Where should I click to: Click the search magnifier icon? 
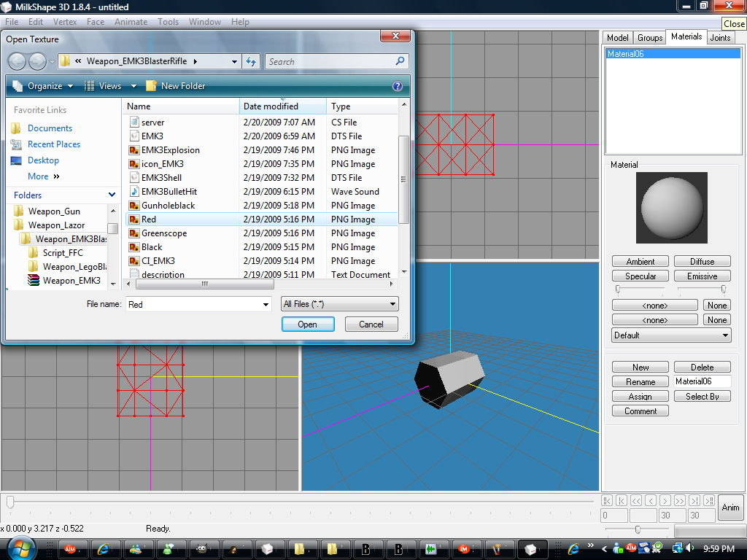[400, 61]
